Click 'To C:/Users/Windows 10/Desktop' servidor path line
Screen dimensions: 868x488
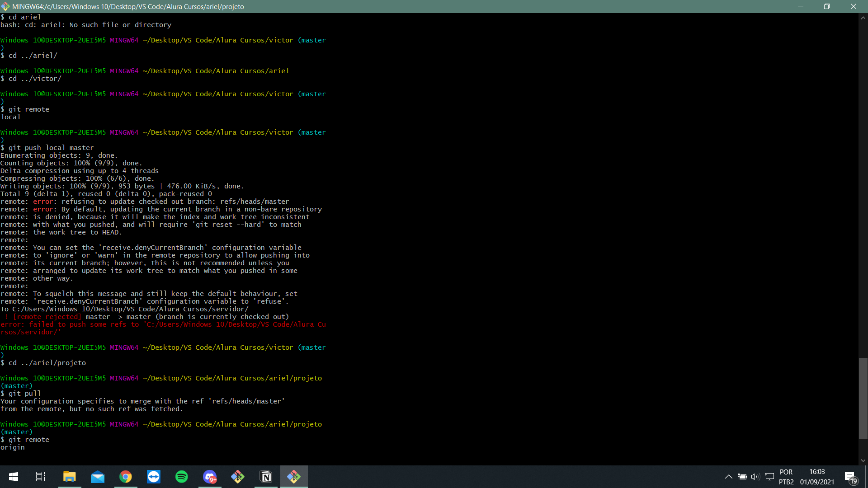point(124,309)
